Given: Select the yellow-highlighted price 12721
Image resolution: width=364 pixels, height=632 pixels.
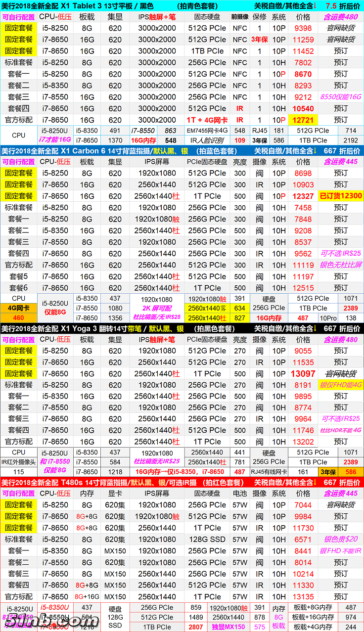Looking at the screenshot, I should [x=303, y=120].
